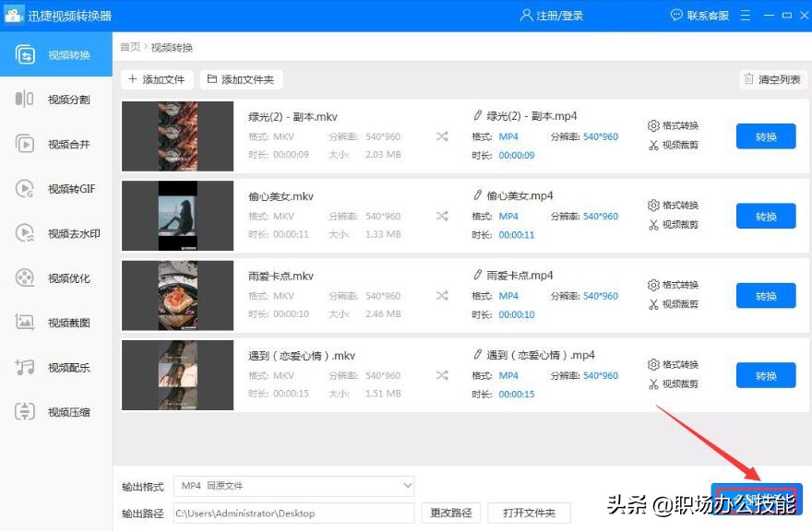Select the 视频合并 sidebar icon
This screenshot has width=812, height=531.
coord(55,144)
